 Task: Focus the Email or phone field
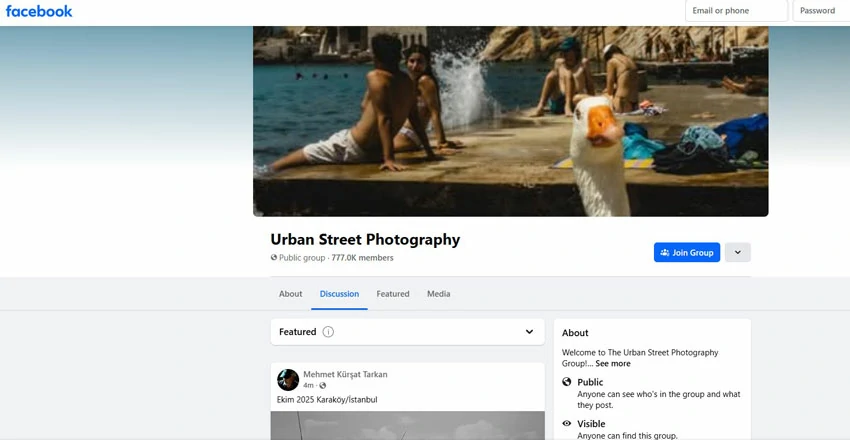point(736,11)
